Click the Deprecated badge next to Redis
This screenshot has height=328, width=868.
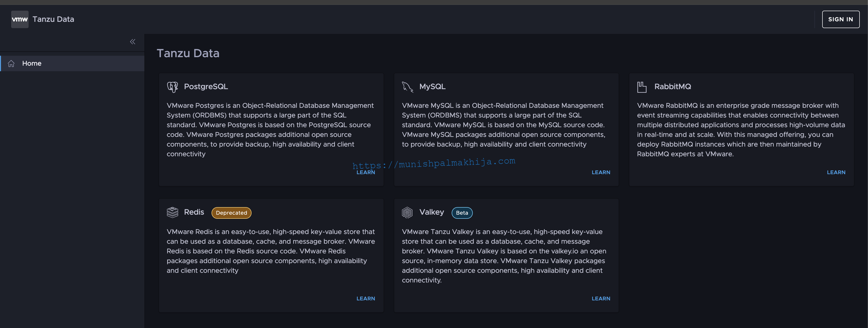coord(231,213)
